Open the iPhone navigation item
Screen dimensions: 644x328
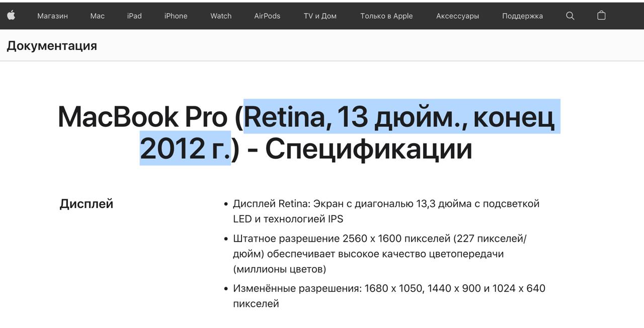point(176,16)
